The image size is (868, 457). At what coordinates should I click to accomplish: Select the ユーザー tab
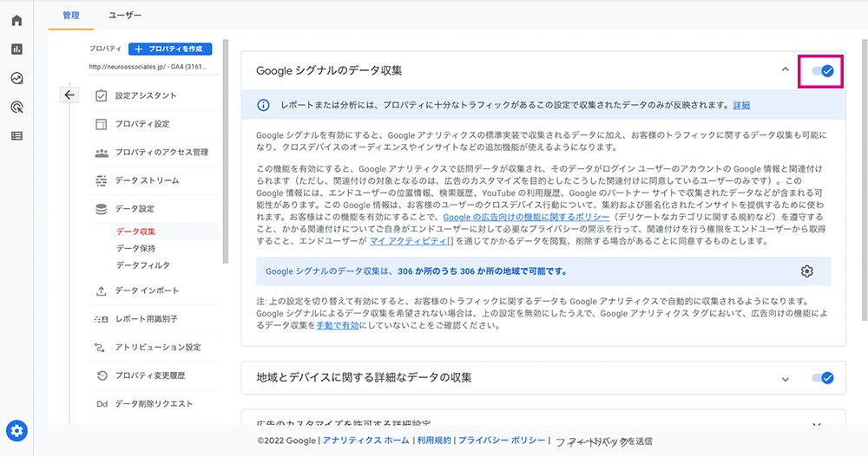point(124,16)
